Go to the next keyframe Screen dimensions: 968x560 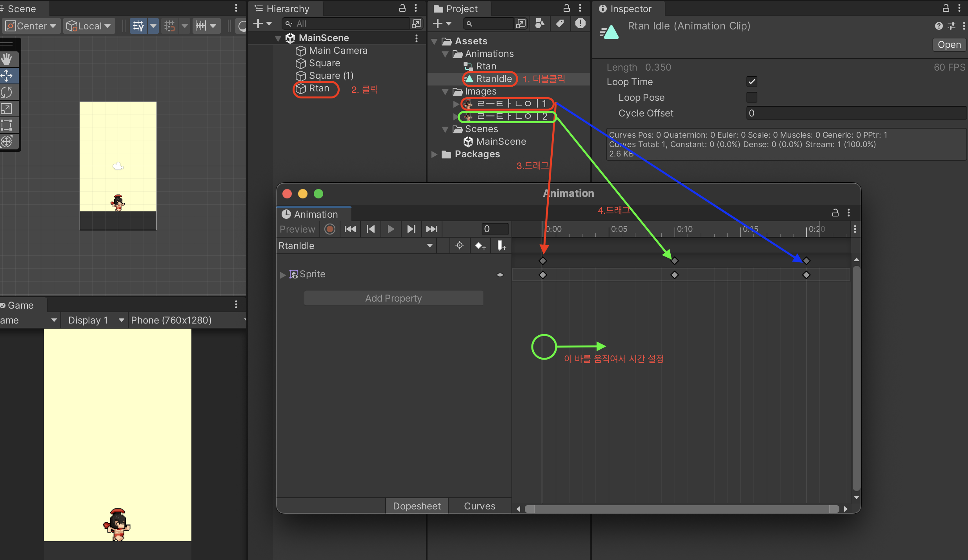(x=411, y=229)
